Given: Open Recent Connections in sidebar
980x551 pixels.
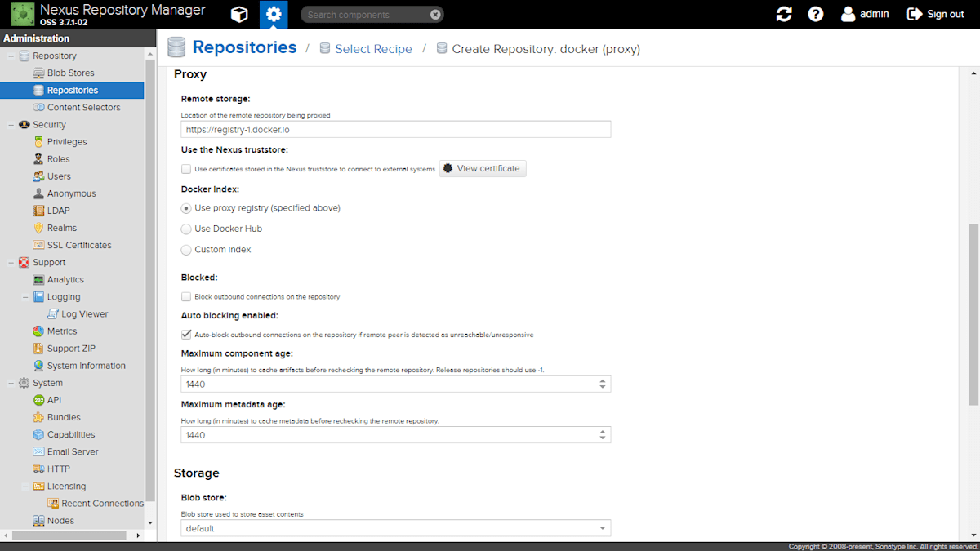Looking at the screenshot, I should coord(102,504).
